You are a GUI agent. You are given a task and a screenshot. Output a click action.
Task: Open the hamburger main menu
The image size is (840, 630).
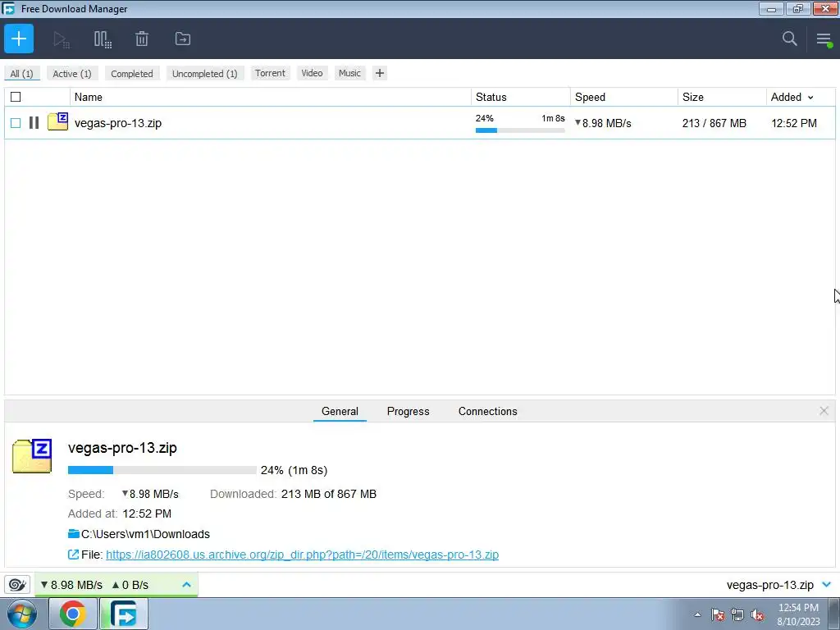coord(824,39)
